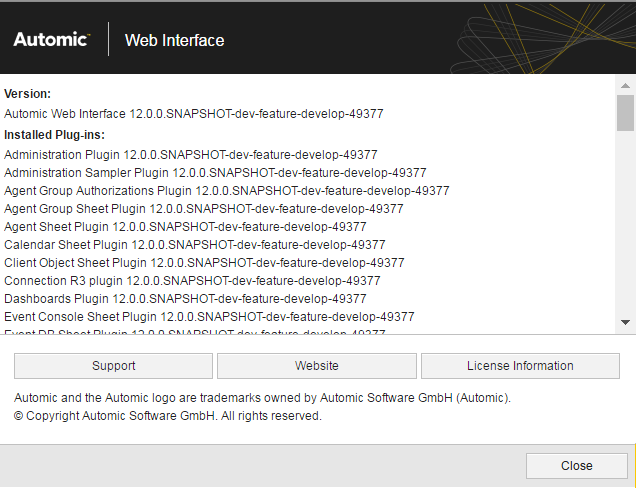Select the Connection R3 plugin row
Screen dimensions: 636x488
click(x=192, y=281)
